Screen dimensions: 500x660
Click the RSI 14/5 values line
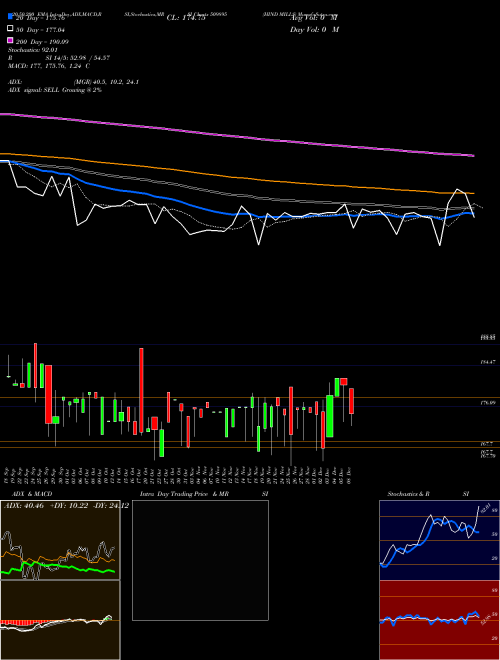pos(59,58)
